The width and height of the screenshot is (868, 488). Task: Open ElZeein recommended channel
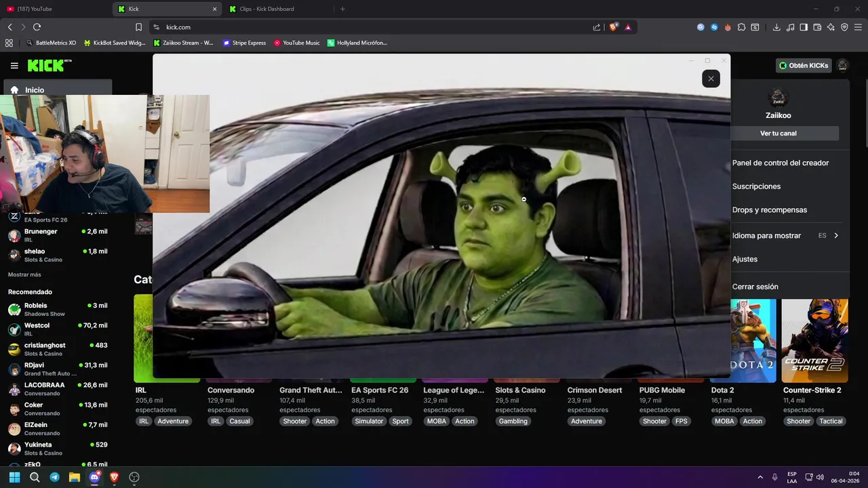point(58,428)
